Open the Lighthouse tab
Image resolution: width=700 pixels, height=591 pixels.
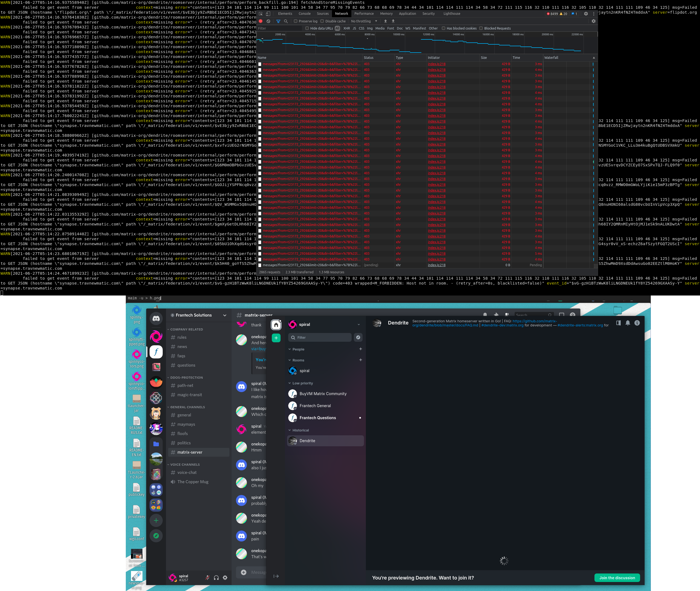pos(452,14)
